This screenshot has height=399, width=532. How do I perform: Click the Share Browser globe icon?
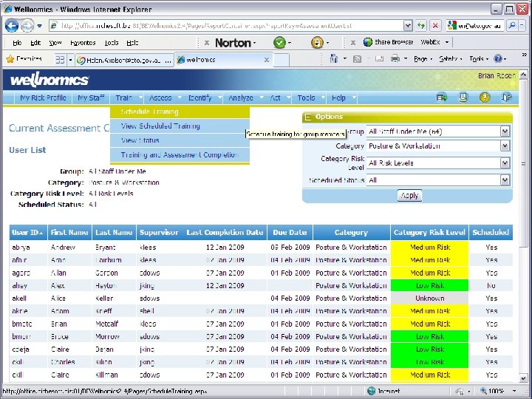pos(367,42)
